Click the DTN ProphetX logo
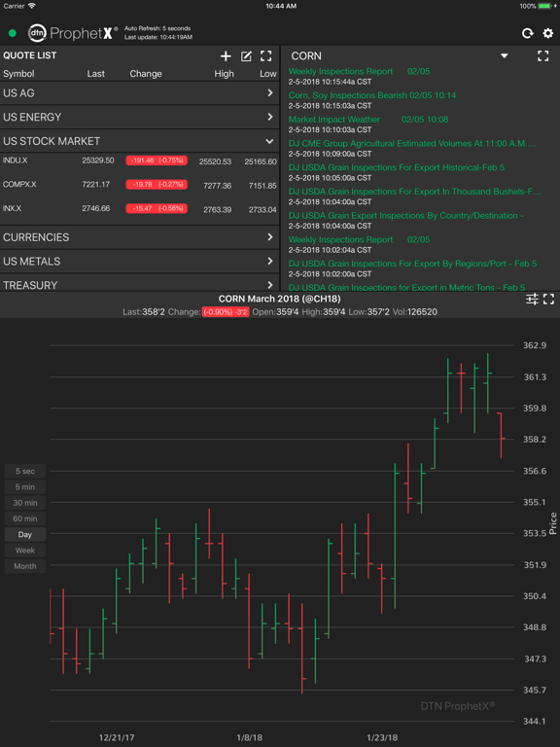The height and width of the screenshot is (747, 560). coord(73,33)
